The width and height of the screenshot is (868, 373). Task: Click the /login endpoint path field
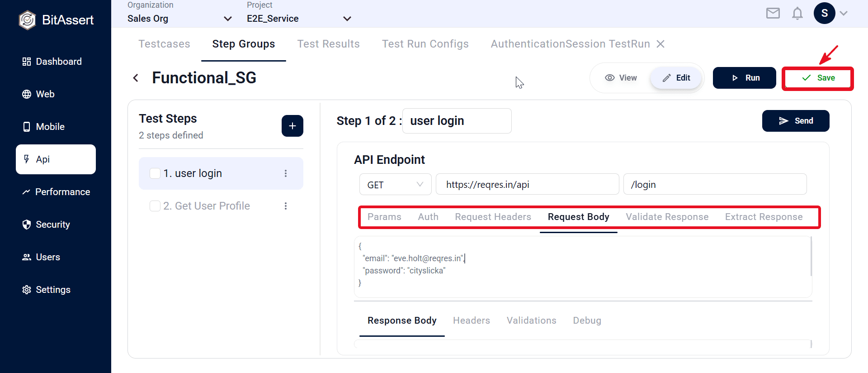[715, 185]
